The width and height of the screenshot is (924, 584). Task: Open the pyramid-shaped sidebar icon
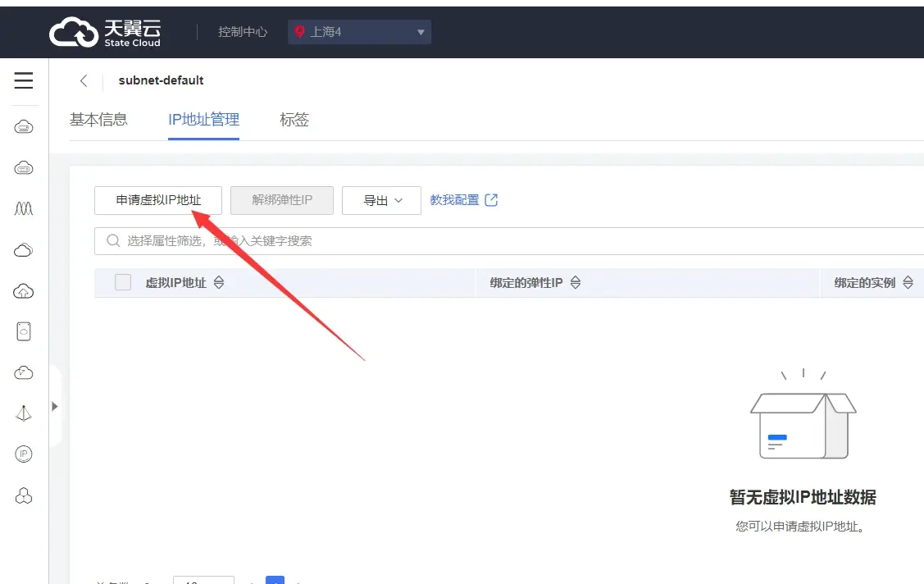pyautogui.click(x=24, y=413)
